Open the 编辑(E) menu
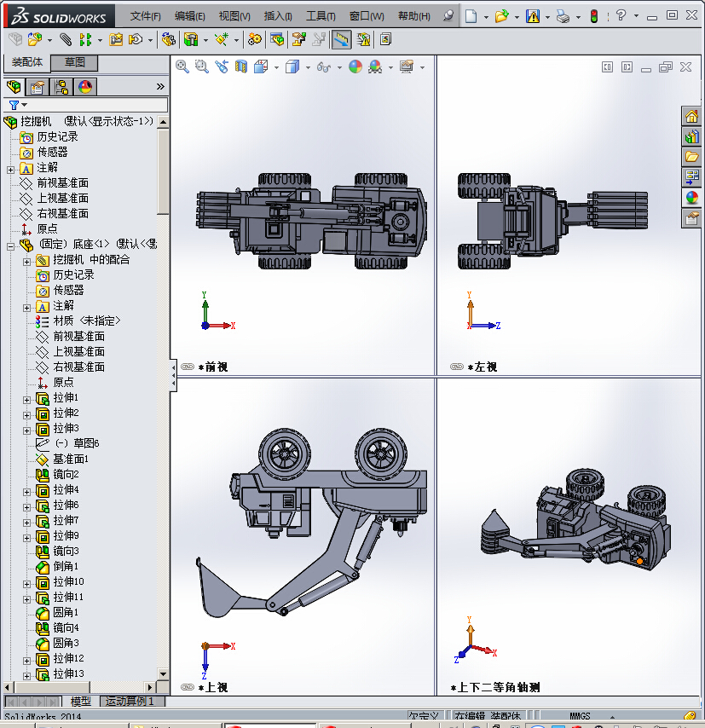 coord(190,17)
